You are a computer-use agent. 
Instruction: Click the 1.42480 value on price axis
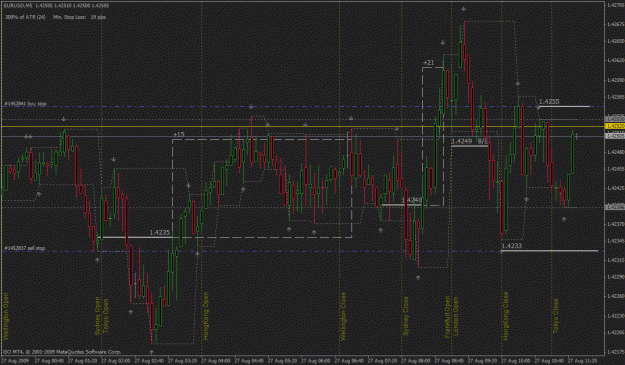(616, 152)
